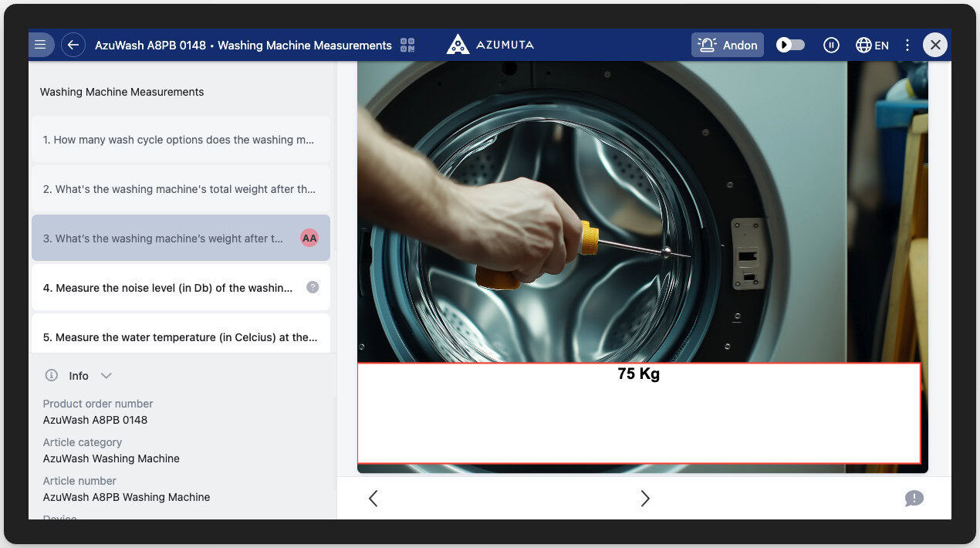Trigger an Andon alert
980x548 pixels.
point(727,45)
